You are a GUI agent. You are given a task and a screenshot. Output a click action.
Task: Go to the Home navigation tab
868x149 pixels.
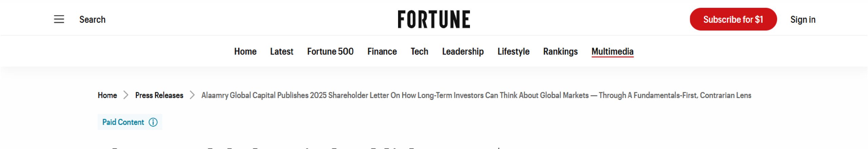tap(245, 51)
